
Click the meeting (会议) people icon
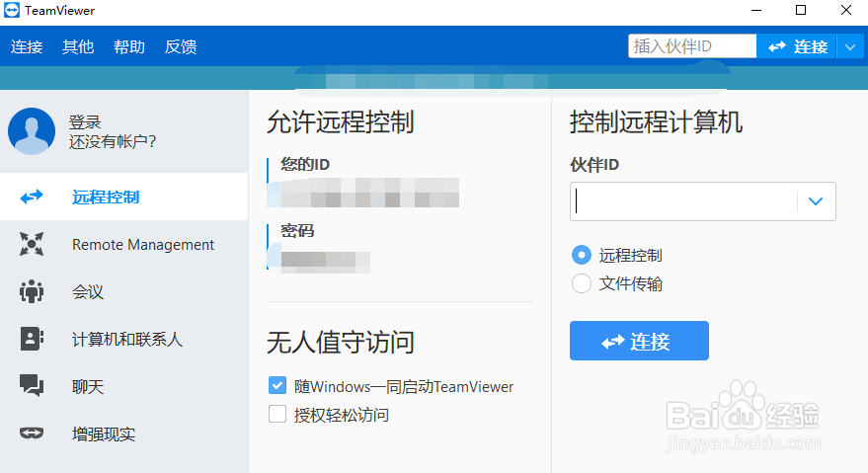click(33, 292)
